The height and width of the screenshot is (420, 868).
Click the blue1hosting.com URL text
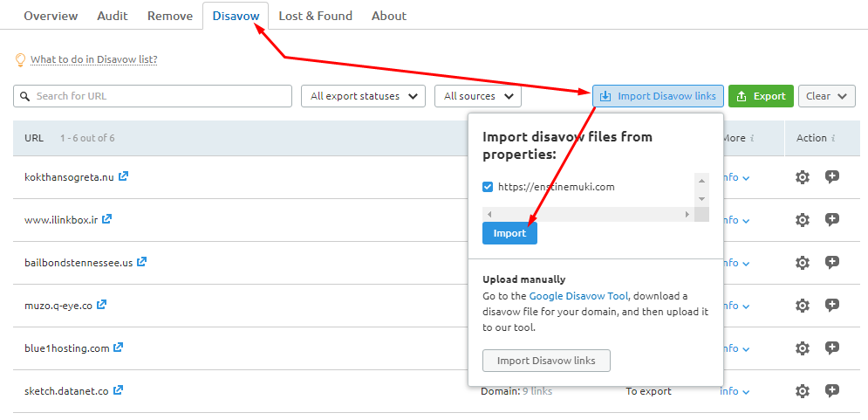click(67, 348)
